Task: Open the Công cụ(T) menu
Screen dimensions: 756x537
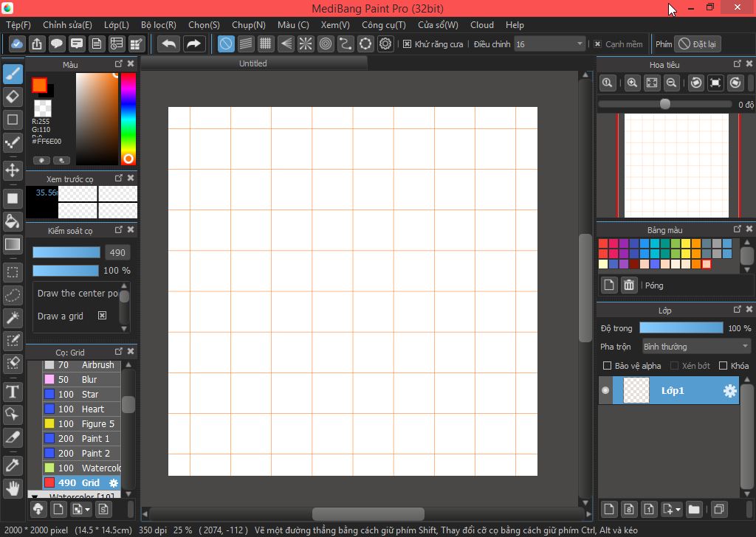Action: pos(384,25)
